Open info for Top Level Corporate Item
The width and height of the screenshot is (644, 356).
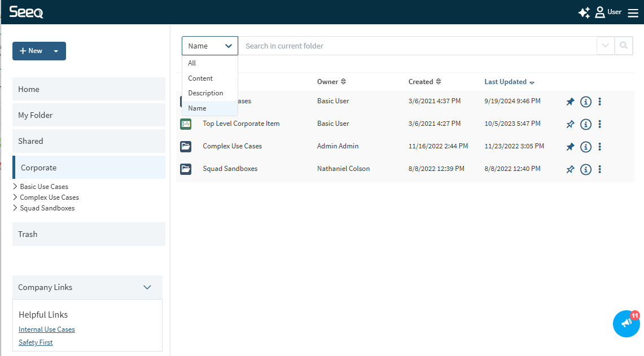click(585, 124)
